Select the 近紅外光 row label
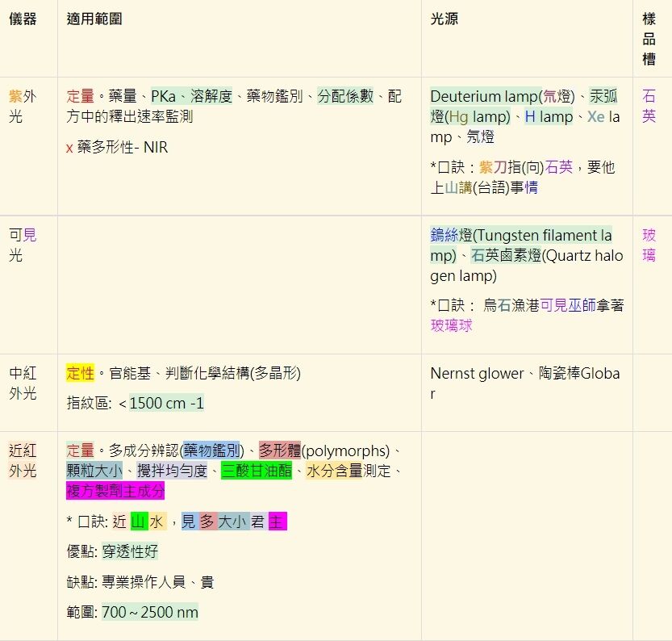 [23, 461]
